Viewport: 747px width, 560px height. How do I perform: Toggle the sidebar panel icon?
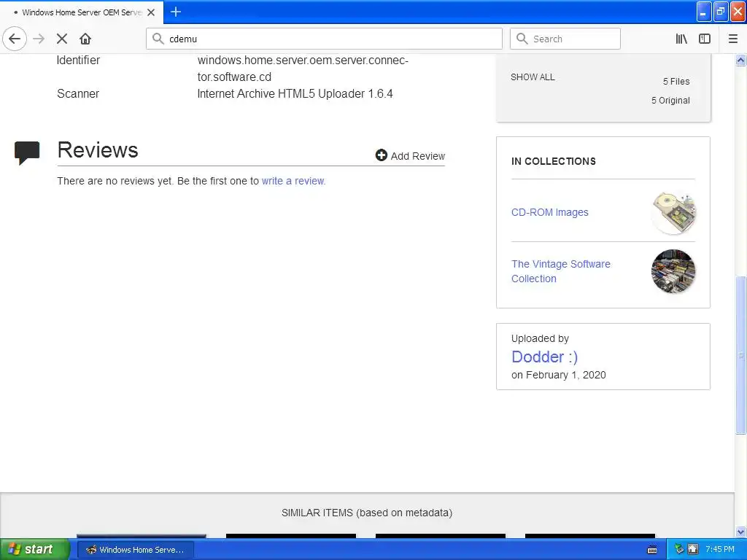point(705,39)
